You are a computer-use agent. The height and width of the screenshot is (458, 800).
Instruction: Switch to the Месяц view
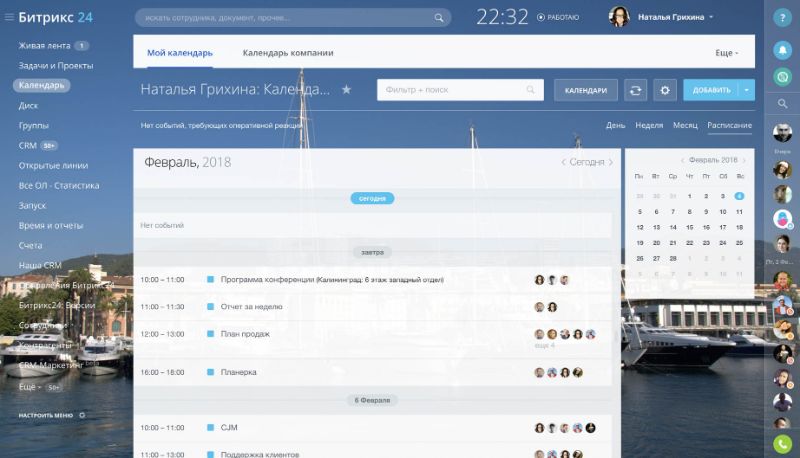[x=685, y=125]
